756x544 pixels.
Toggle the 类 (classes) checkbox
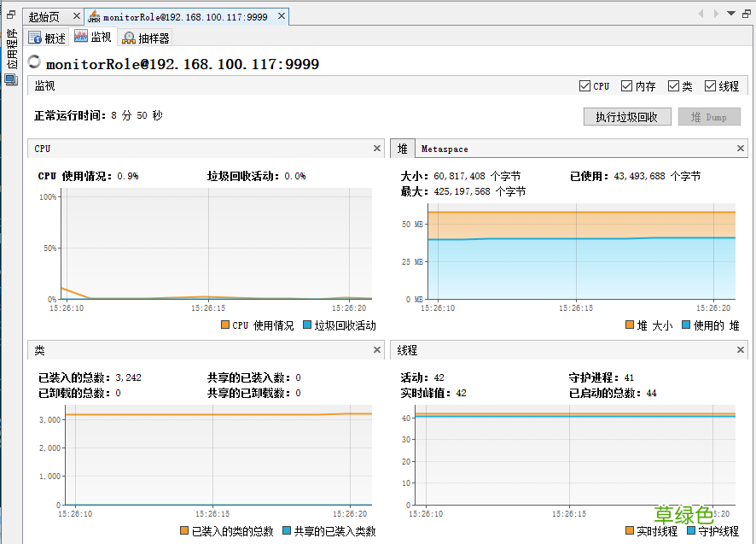click(x=674, y=86)
